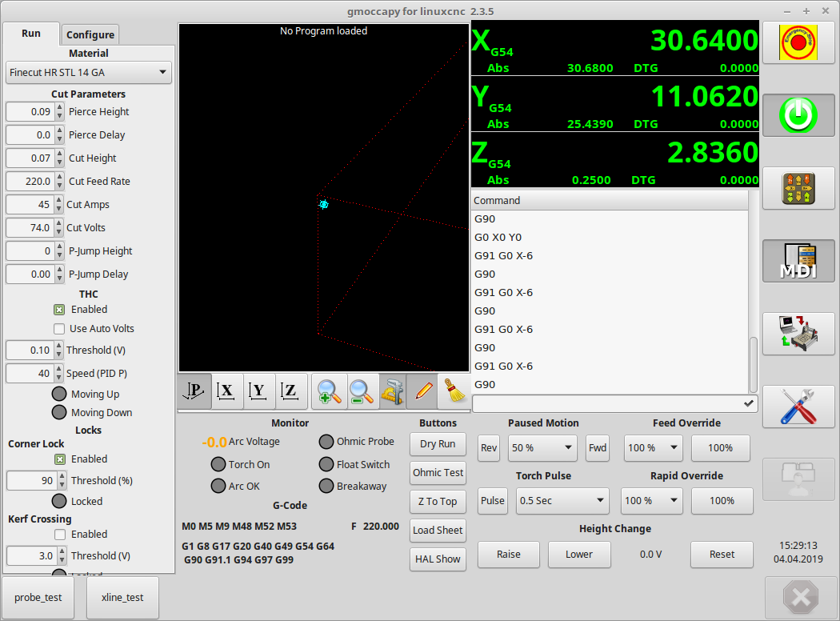This screenshot has height=621, width=840.
Task: Open manual jog mode with arrows icon
Action: pos(798,188)
